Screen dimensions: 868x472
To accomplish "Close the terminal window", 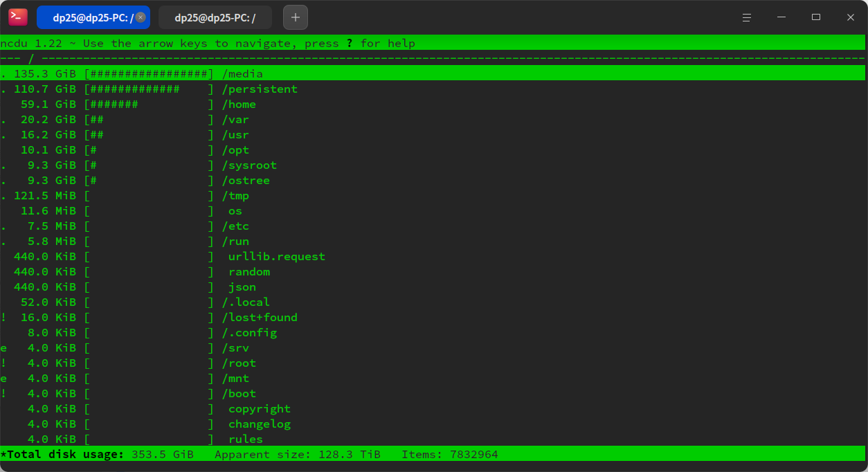I will (x=851, y=17).
